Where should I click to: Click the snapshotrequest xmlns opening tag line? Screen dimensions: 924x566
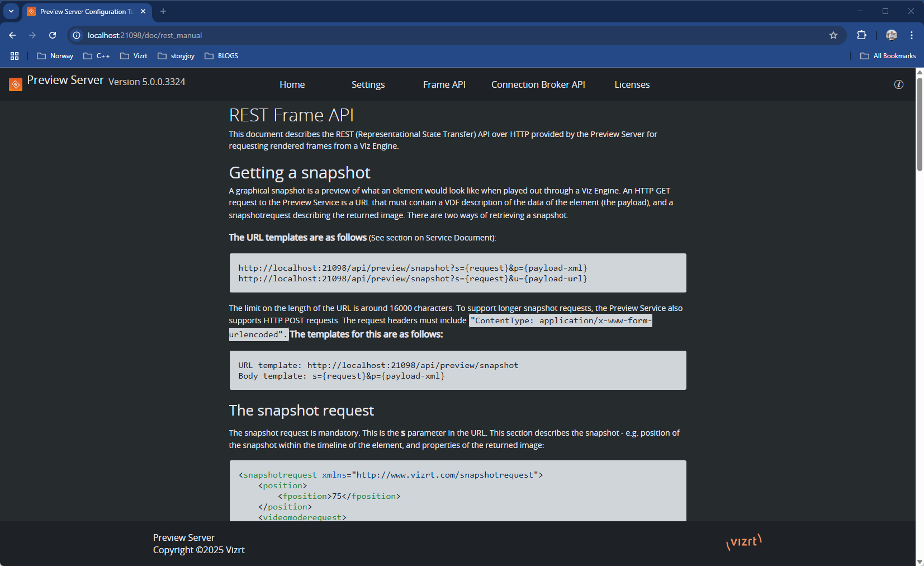391,475
